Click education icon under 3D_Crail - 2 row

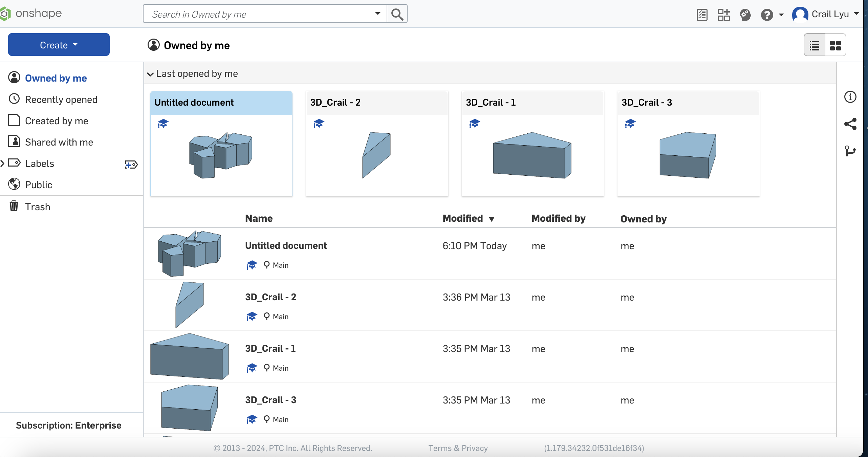click(252, 317)
